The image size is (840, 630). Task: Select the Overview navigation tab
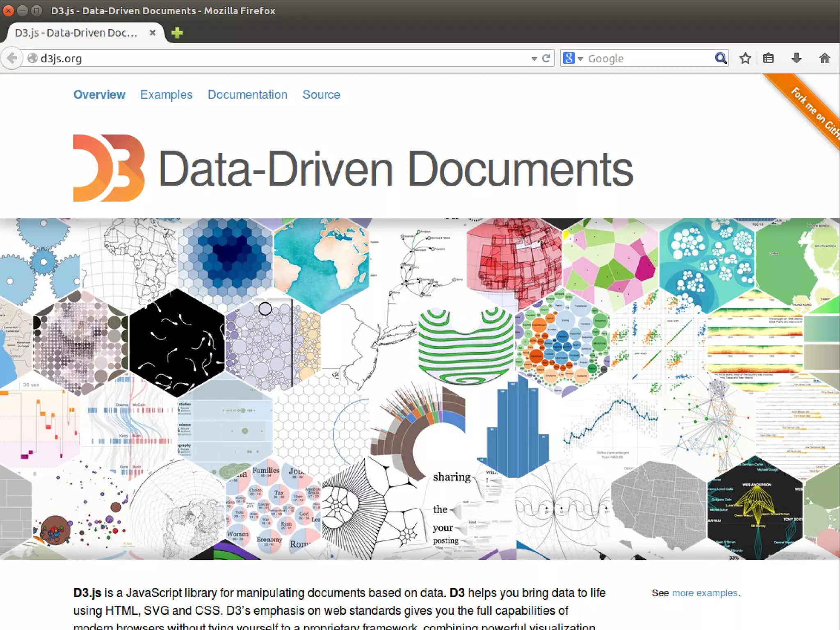click(99, 94)
